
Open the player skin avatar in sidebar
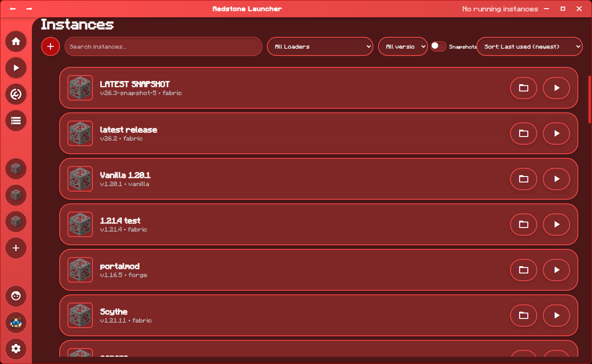(16, 323)
